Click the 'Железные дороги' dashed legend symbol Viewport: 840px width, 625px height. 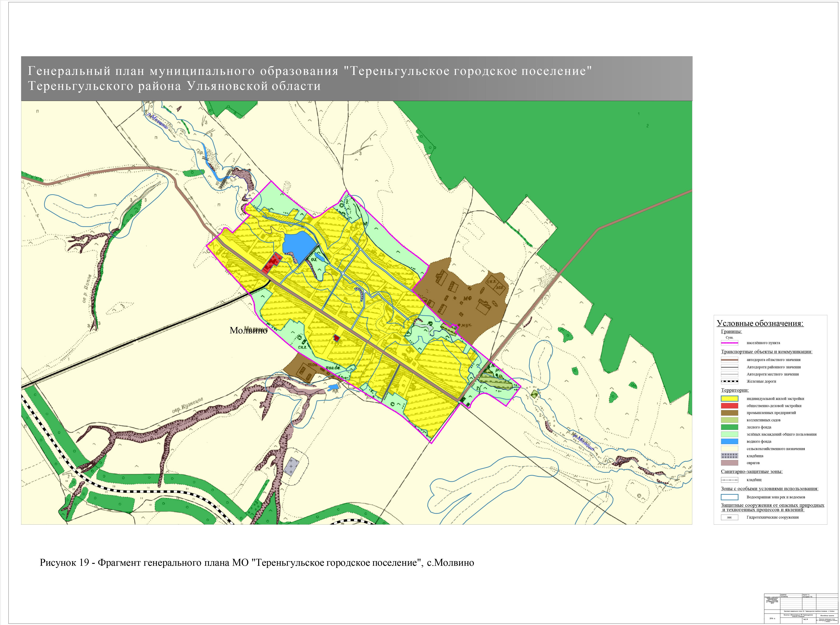coord(730,381)
